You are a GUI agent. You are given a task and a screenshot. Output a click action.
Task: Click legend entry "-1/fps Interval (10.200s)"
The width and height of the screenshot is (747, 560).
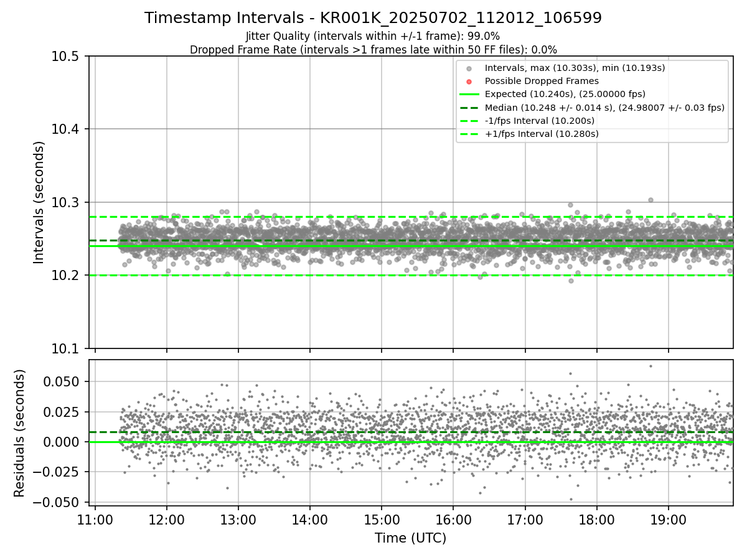(539, 121)
